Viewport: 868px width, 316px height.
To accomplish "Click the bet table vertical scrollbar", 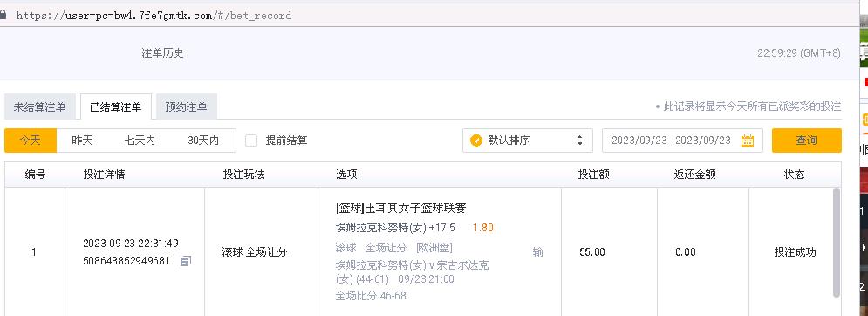I will (x=836, y=243).
